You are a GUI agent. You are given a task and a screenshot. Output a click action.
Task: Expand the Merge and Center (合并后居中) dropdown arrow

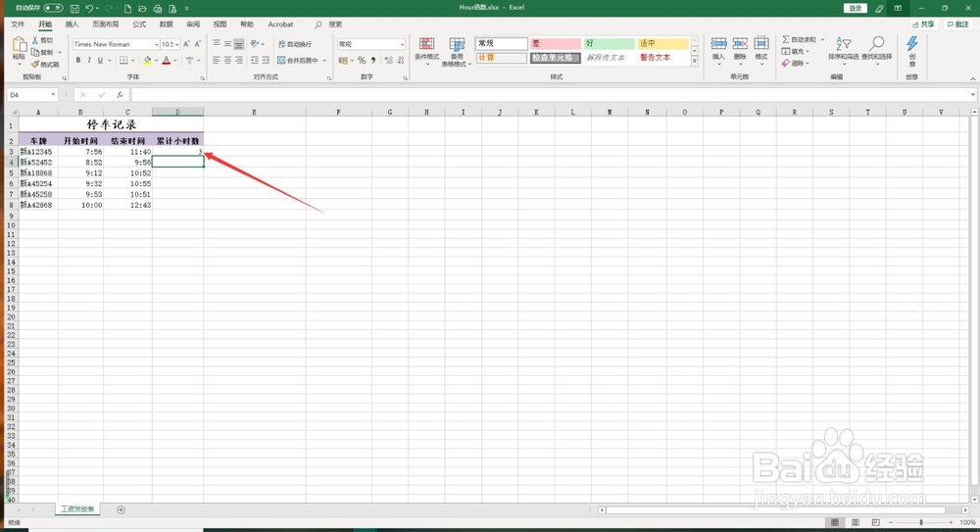[x=324, y=61]
